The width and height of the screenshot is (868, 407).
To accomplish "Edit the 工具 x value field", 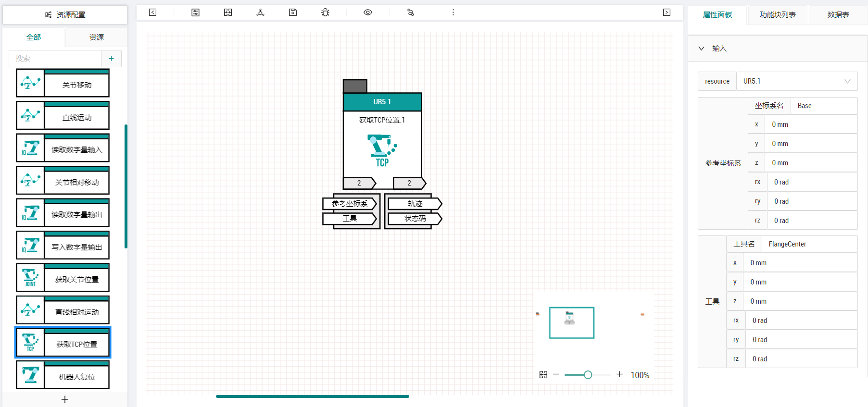I will (800, 263).
